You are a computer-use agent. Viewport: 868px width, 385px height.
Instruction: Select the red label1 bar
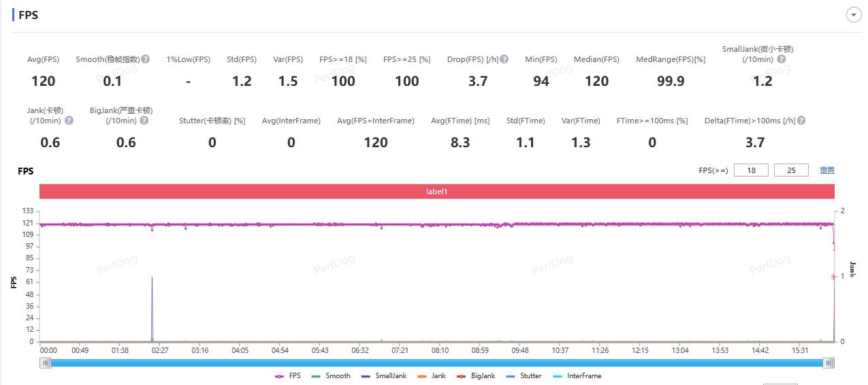pyautogui.click(x=437, y=191)
